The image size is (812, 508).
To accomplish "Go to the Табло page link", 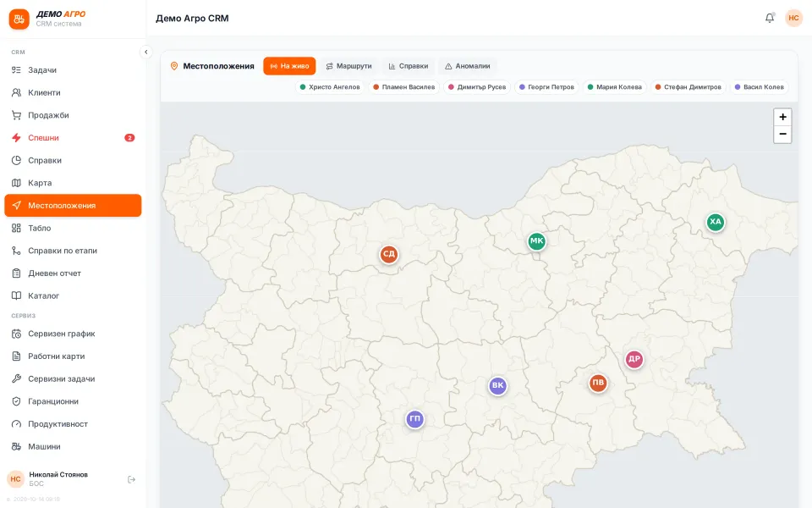I will click(73, 228).
